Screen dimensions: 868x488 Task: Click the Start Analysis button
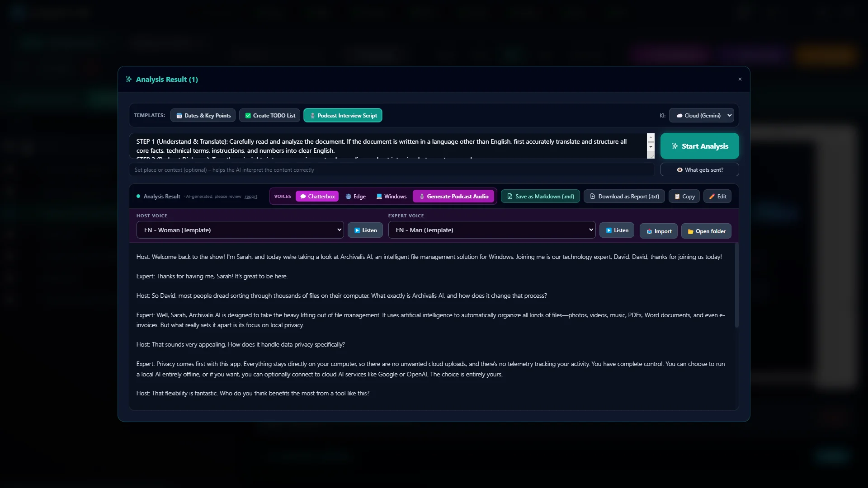699,146
